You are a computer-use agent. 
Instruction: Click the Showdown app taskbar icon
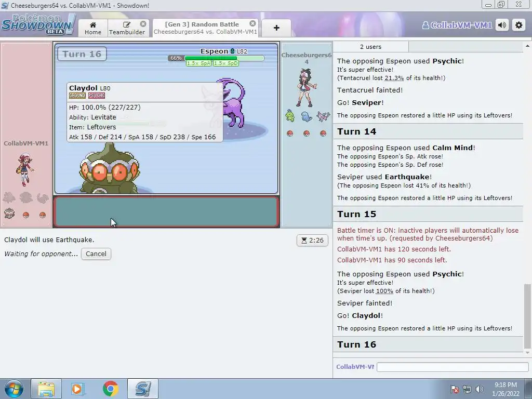tap(143, 389)
